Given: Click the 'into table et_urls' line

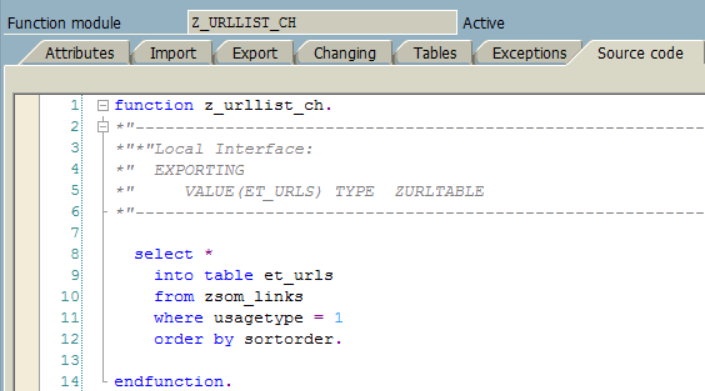Looking at the screenshot, I should click(x=244, y=275).
